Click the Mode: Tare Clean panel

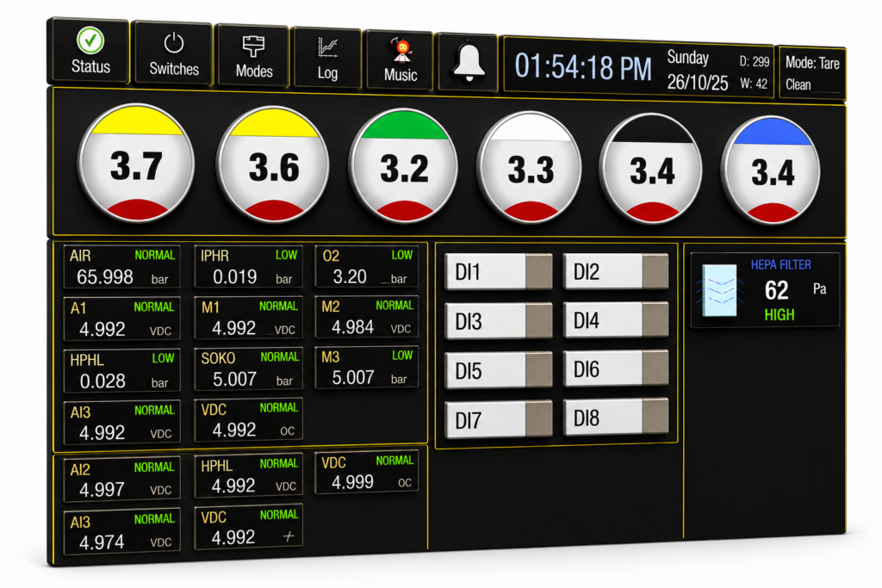[812, 74]
